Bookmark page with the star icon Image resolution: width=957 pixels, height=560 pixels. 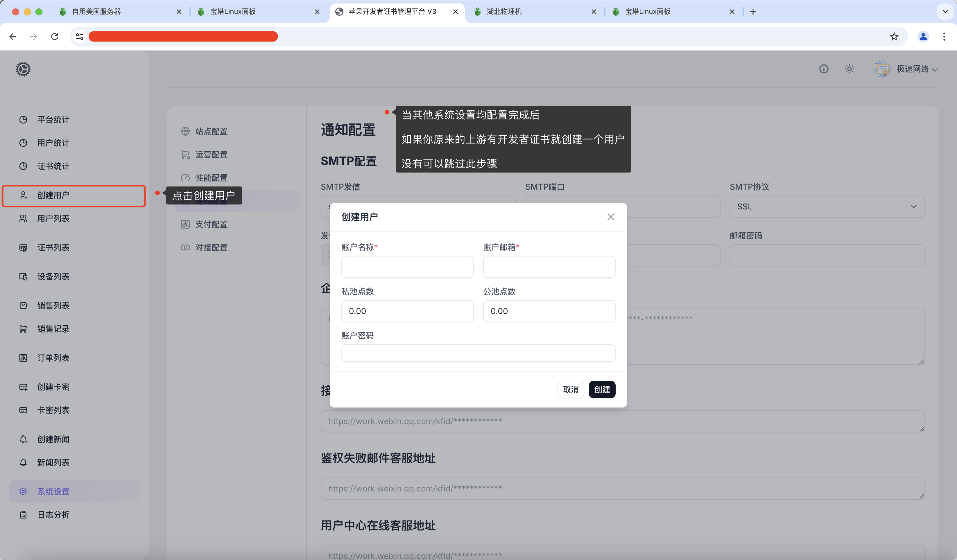[894, 36]
